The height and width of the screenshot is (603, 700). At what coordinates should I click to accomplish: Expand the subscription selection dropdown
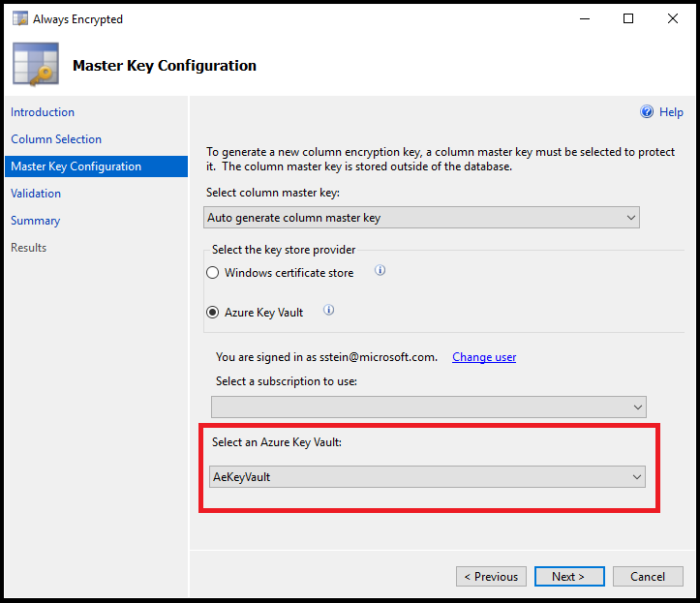[x=428, y=407]
